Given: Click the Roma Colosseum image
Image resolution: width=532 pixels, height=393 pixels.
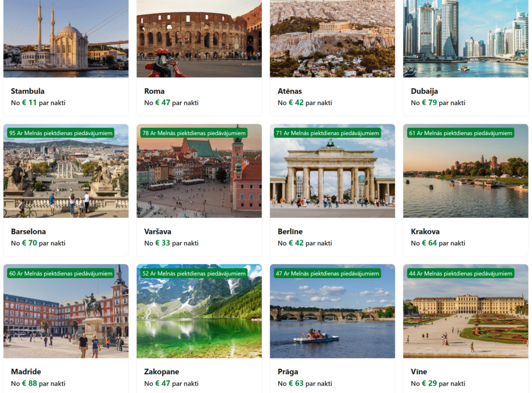Looking at the screenshot, I should pos(199,38).
